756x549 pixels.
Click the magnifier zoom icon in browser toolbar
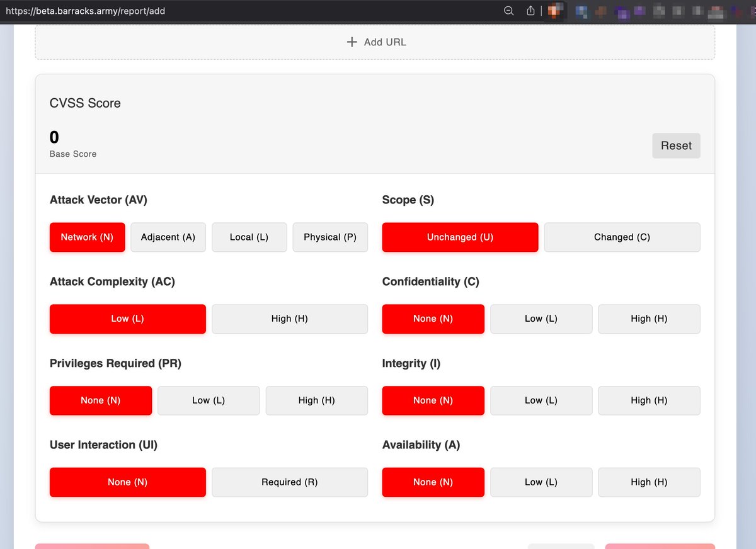pyautogui.click(x=508, y=11)
